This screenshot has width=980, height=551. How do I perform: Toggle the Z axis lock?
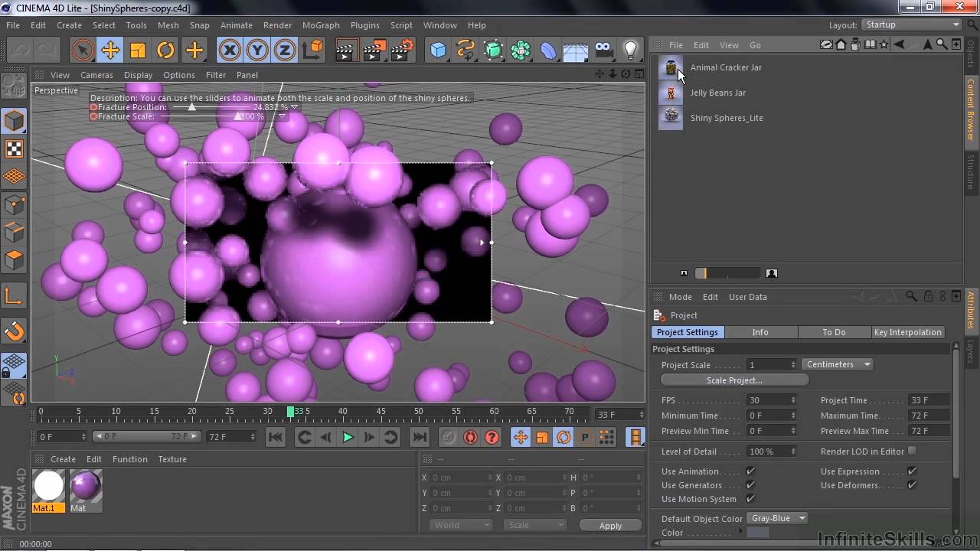click(285, 51)
